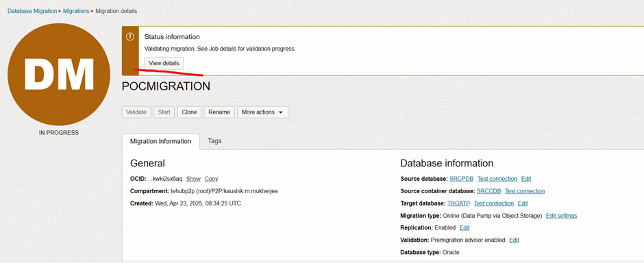Edit the Replication setting

click(x=465, y=227)
